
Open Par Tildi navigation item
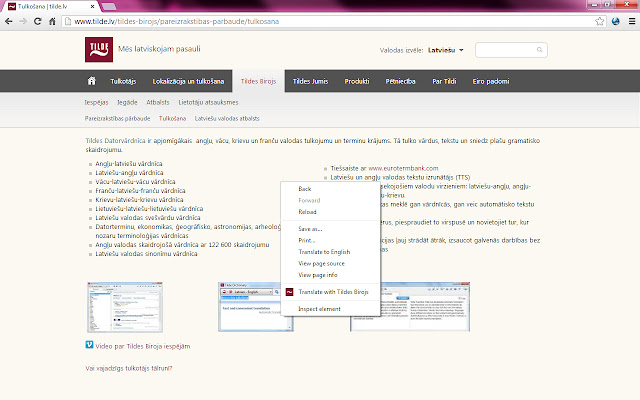pyautogui.click(x=444, y=81)
